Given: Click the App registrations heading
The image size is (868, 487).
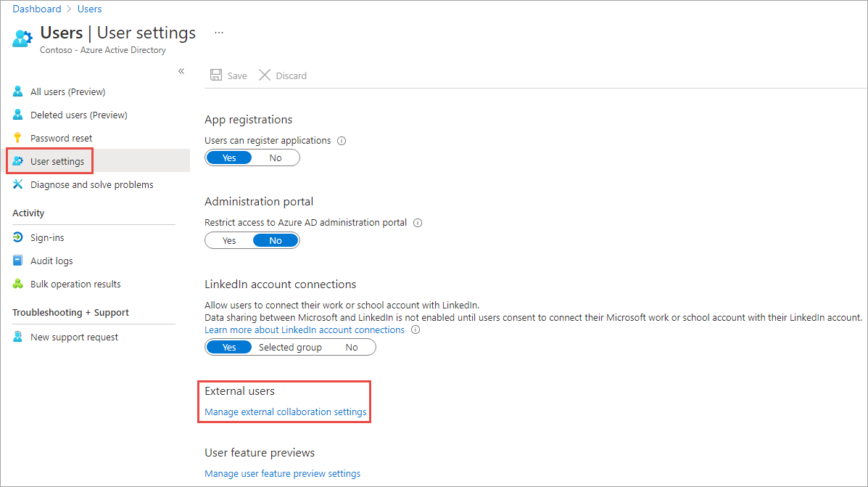Looking at the screenshot, I should point(249,120).
